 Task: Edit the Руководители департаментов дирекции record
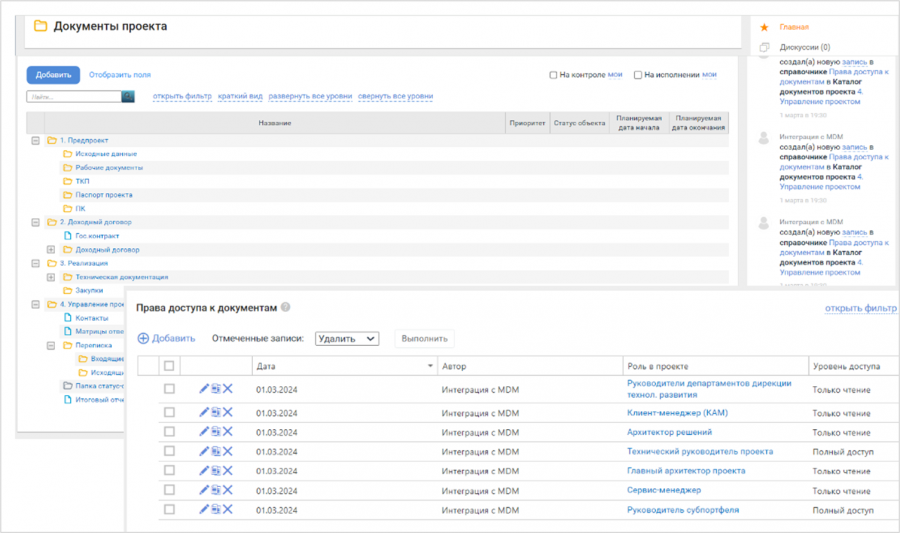click(204, 388)
